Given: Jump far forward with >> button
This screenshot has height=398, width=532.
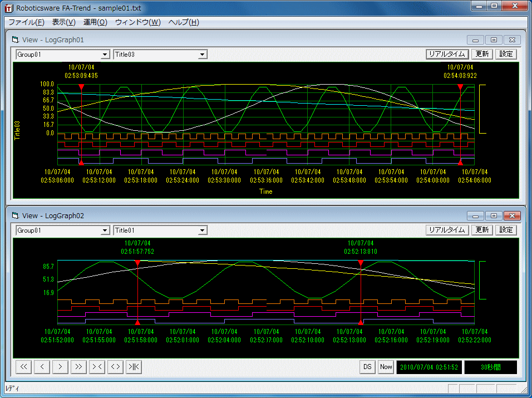Looking at the screenshot, I should coord(78,367).
